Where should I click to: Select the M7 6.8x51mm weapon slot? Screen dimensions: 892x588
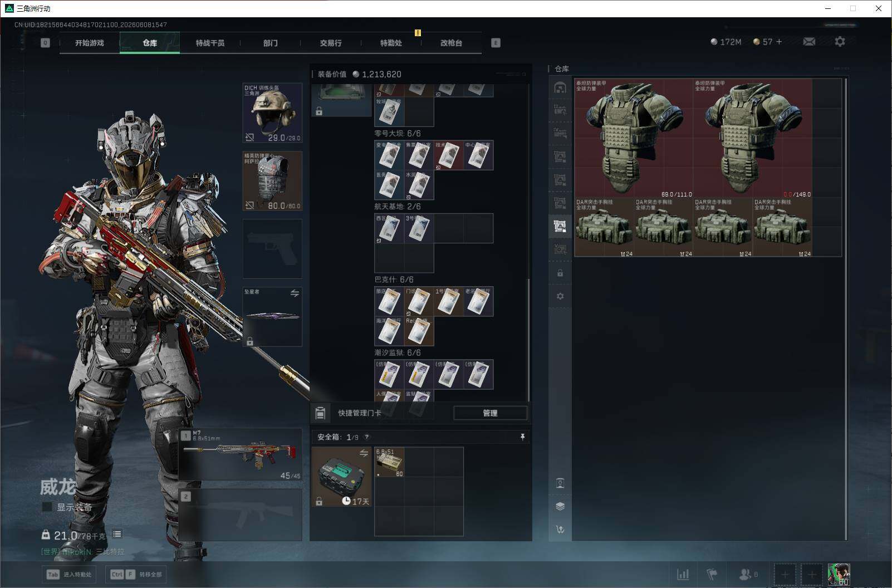241,455
